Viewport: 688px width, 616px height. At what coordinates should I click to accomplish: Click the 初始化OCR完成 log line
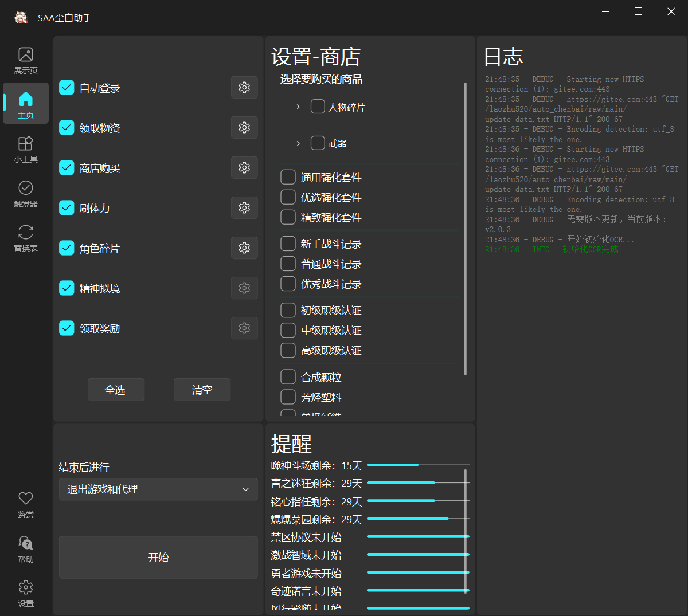(552, 249)
